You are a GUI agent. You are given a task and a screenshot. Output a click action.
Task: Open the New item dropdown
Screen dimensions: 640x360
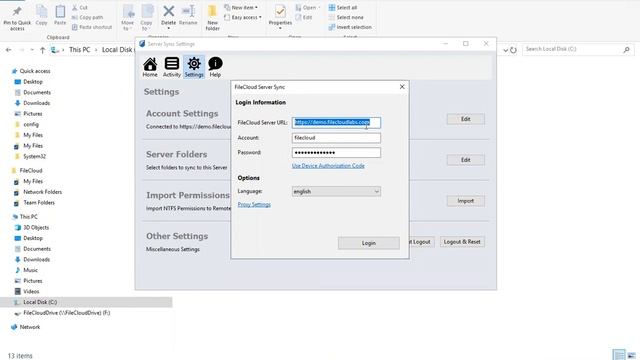point(241,7)
